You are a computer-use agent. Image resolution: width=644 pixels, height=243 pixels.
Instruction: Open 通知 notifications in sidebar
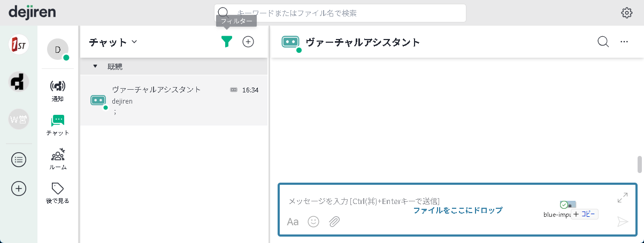57,90
